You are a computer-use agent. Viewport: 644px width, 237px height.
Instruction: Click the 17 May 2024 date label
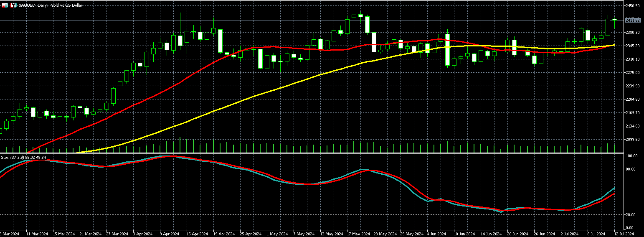(358, 234)
